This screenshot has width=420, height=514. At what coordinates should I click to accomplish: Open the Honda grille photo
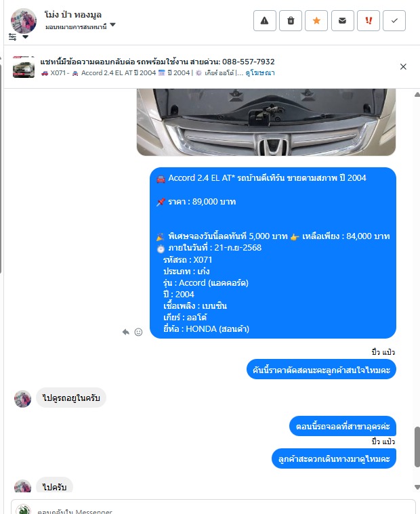point(266,122)
